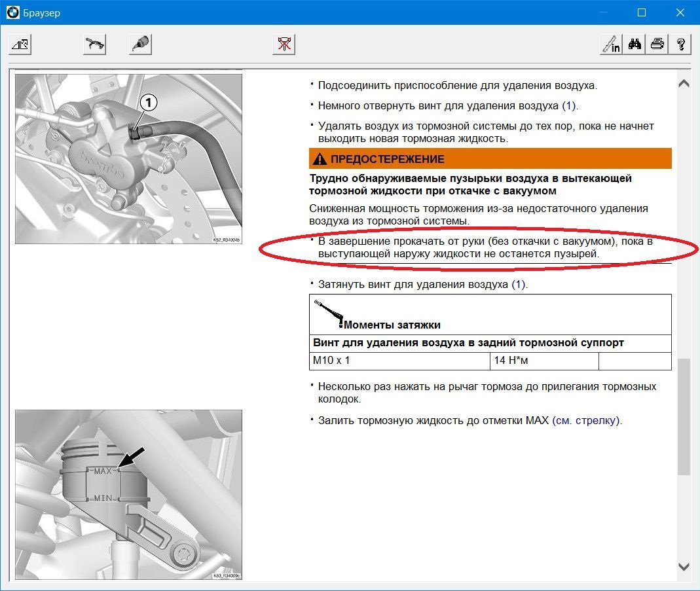This screenshot has height=591, width=700.
Task: Click the orange ПРЕДОСТЕРЕЖЕНИЕ warning banner
Action: point(490,159)
